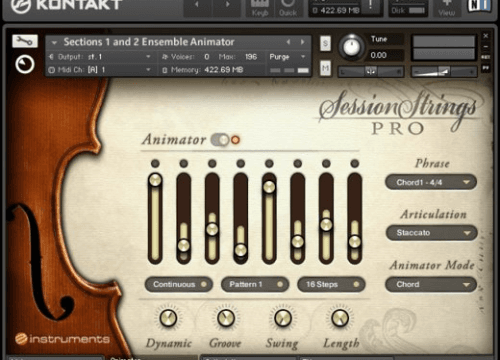Open the Quick-load panel icon
This screenshot has height=360, width=500.
[288, 7]
